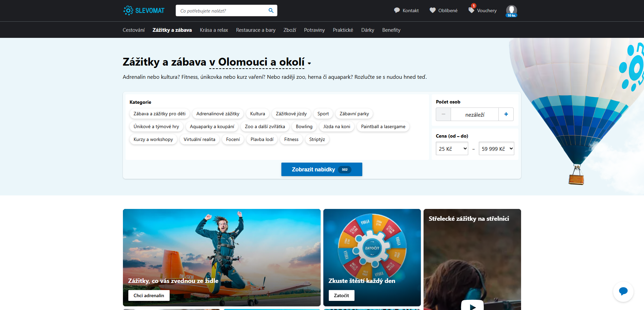
Task: Select the Únikové a týmové hry chip
Action: (156, 126)
